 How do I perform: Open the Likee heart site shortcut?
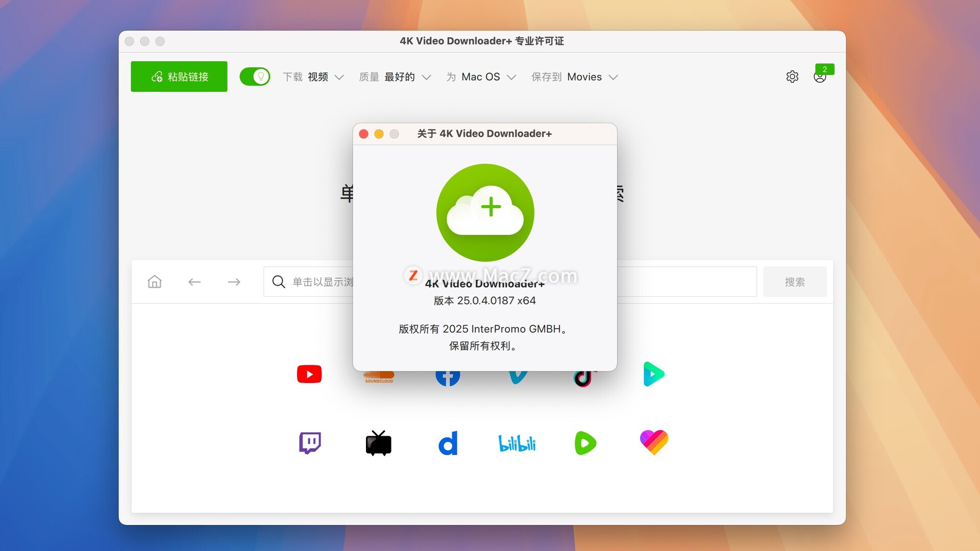click(x=654, y=442)
